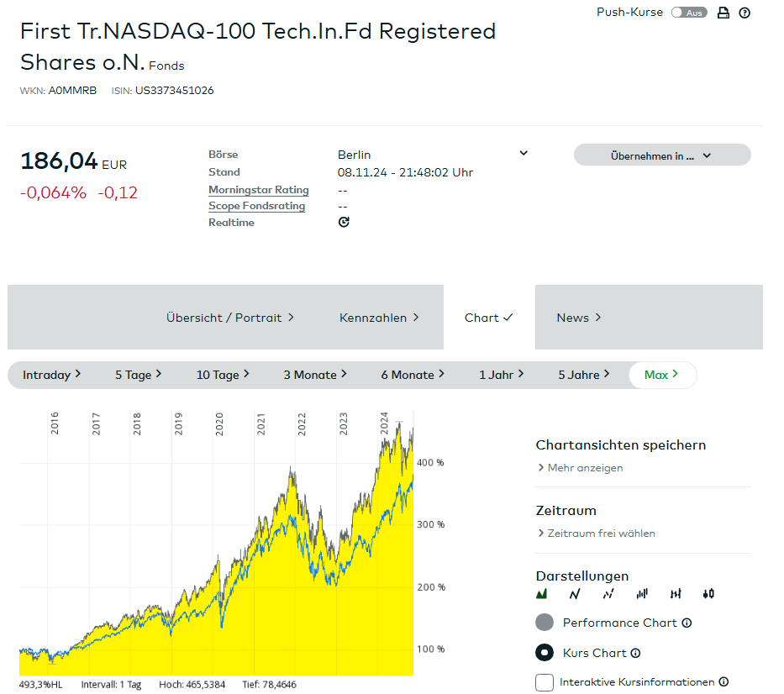Click the print page icon
Viewport: 784px width, 694px height.
(723, 13)
